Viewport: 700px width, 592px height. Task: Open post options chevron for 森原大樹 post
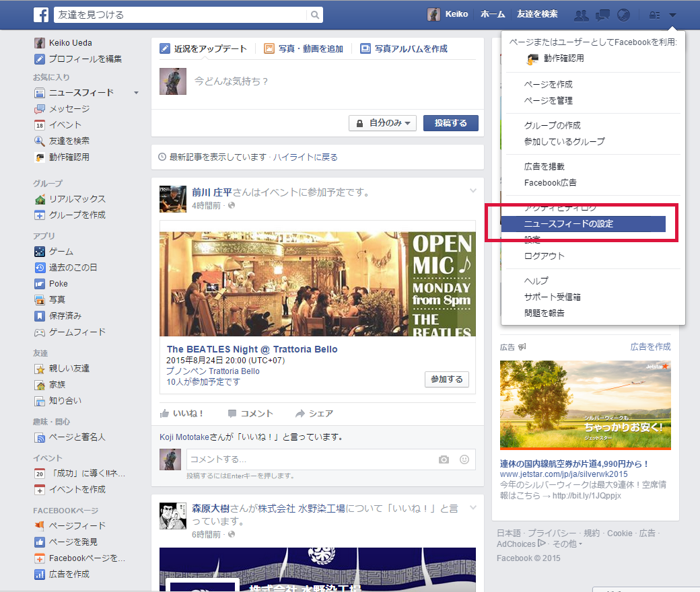click(473, 508)
